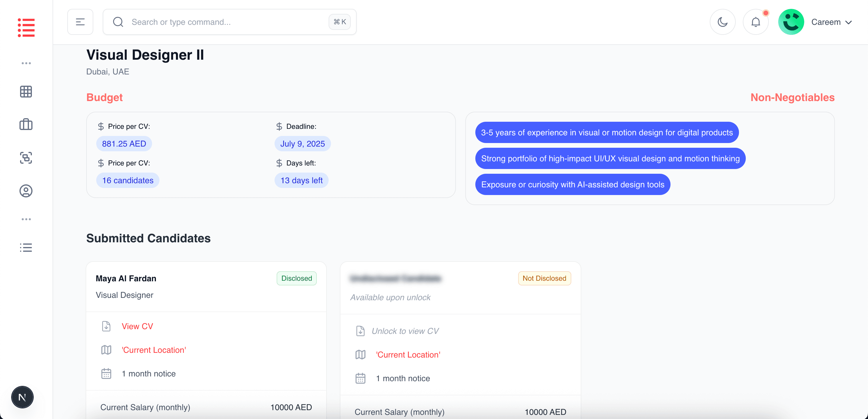The width and height of the screenshot is (868, 419).
Task: Expand the Careem account dropdown
Action: click(x=832, y=22)
